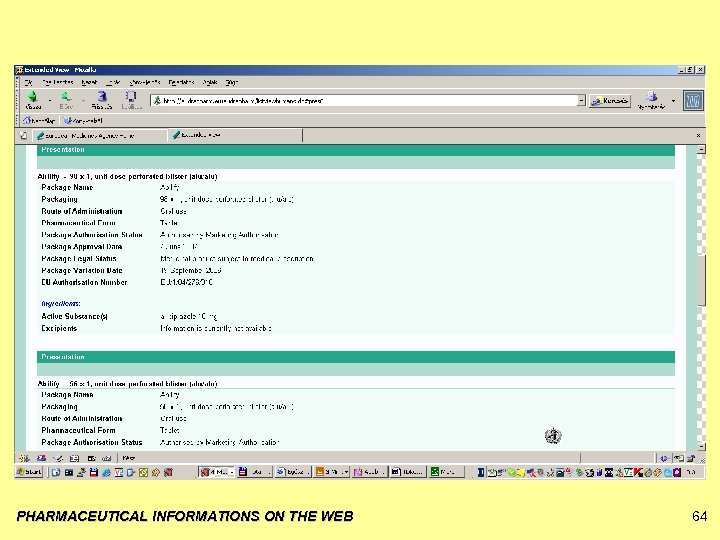Viewport: 720px width, 540px height.
Task: Click the Mozilla M throbber logo
Action: (x=693, y=101)
